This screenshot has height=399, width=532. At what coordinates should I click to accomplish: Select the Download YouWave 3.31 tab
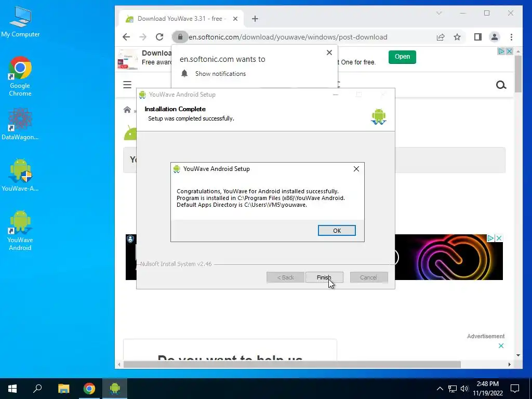(181, 19)
